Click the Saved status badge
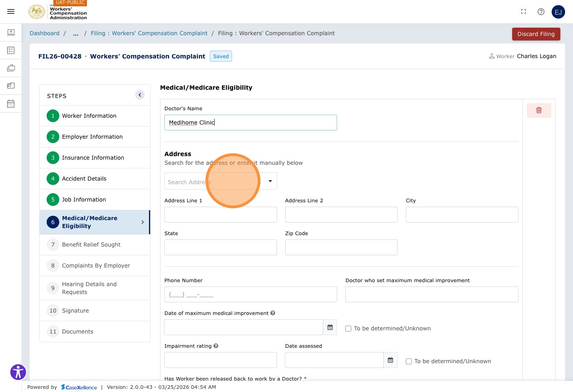The image size is (573, 392). [x=221, y=56]
